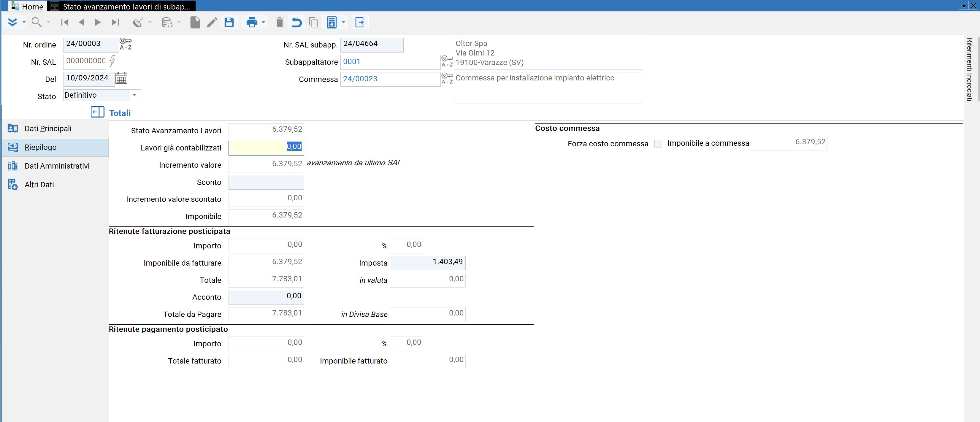Click the pencil edit icon
The width and height of the screenshot is (980, 422).
click(x=212, y=23)
